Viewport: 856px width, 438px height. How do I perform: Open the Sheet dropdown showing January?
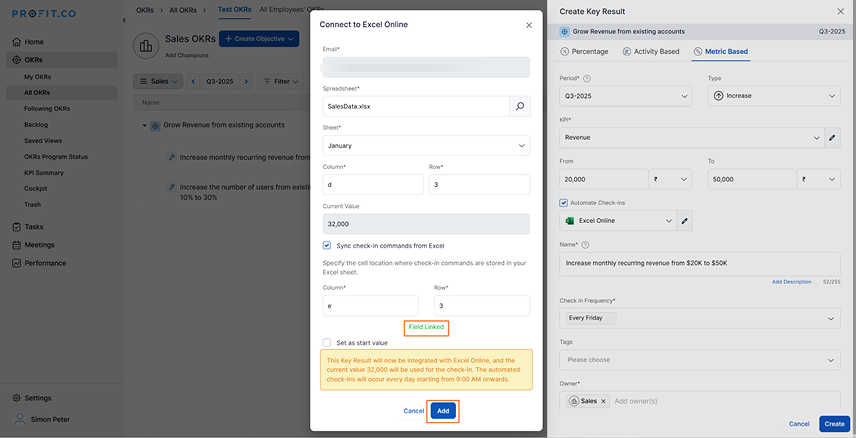point(426,146)
